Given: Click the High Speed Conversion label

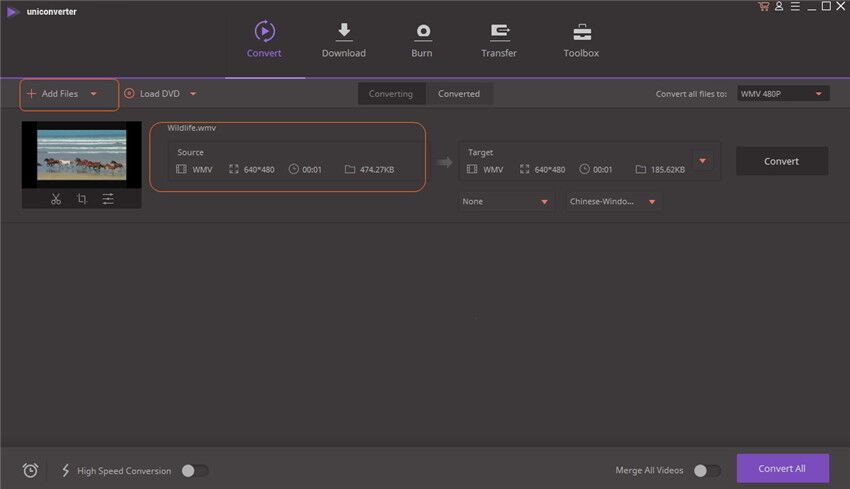Looking at the screenshot, I should pos(124,471).
